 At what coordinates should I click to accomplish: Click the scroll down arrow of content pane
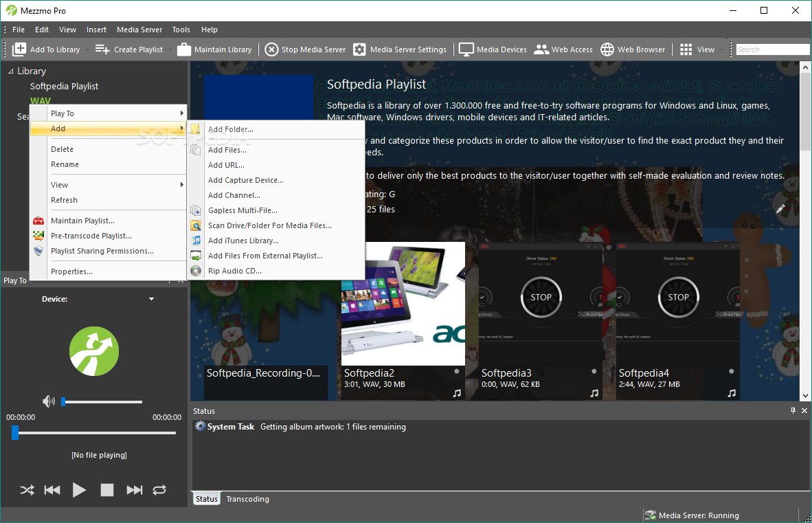click(805, 396)
